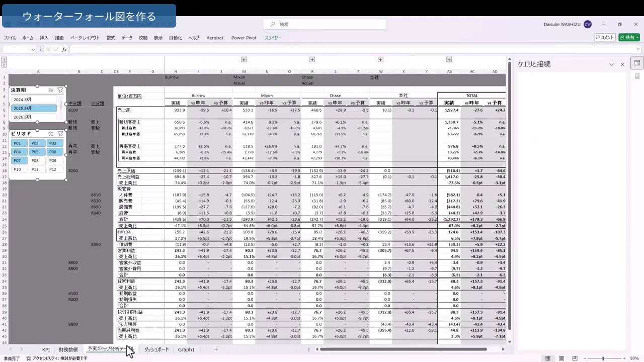Go to next sheet tab arrow
Screen dimensions: 644x362
click(21, 349)
